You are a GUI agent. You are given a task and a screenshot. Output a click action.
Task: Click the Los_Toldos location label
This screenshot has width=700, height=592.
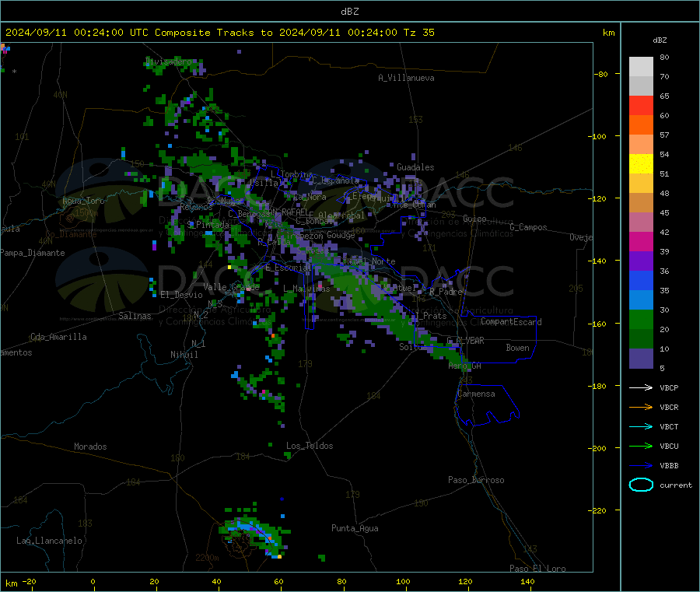pos(310,446)
